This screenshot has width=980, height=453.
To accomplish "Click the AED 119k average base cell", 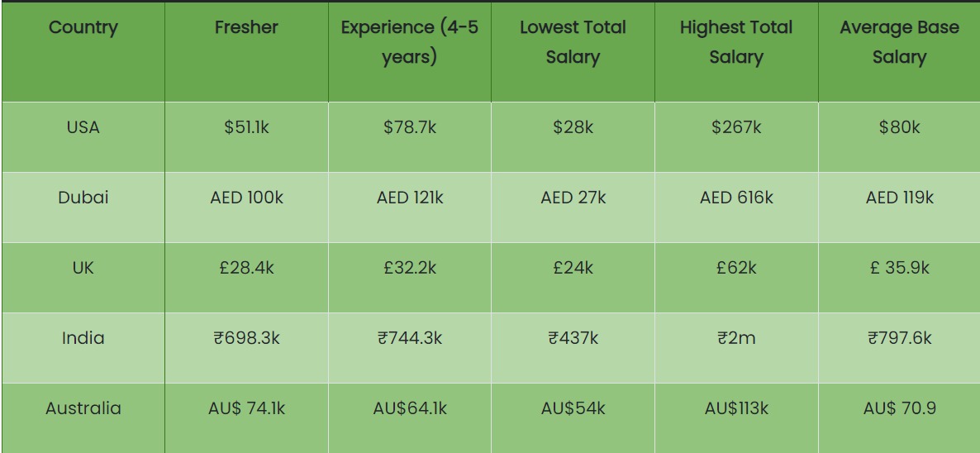I will (x=899, y=198).
